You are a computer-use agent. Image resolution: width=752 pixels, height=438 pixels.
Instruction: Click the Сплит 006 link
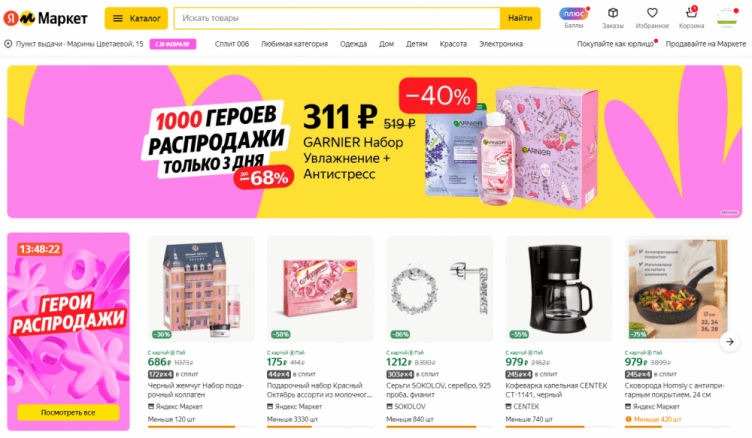[x=232, y=44]
